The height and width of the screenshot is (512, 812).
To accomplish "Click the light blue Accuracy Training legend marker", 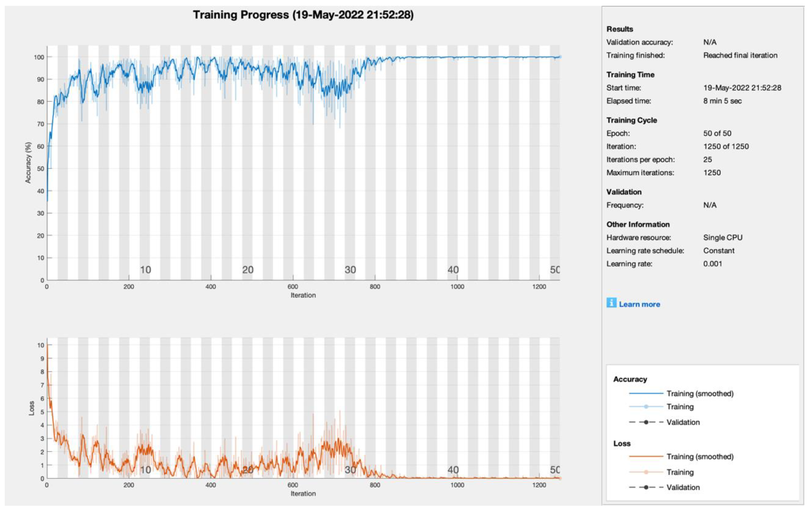I will pyautogui.click(x=646, y=407).
